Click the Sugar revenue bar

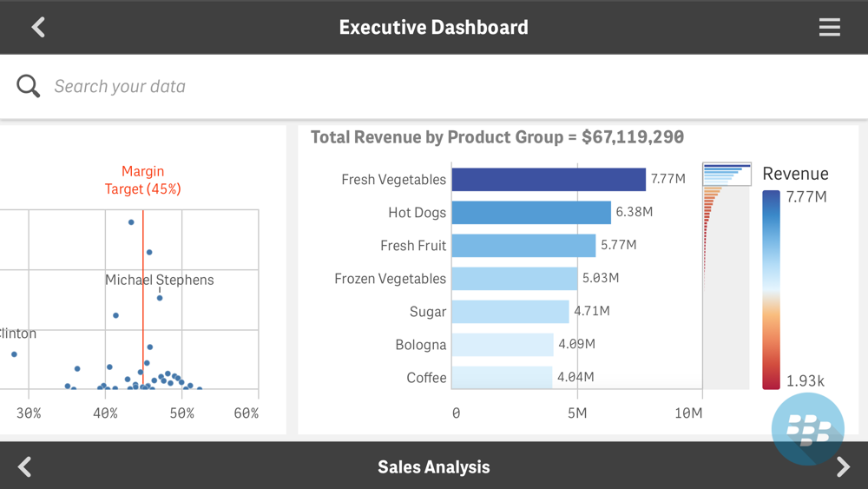[x=510, y=311]
